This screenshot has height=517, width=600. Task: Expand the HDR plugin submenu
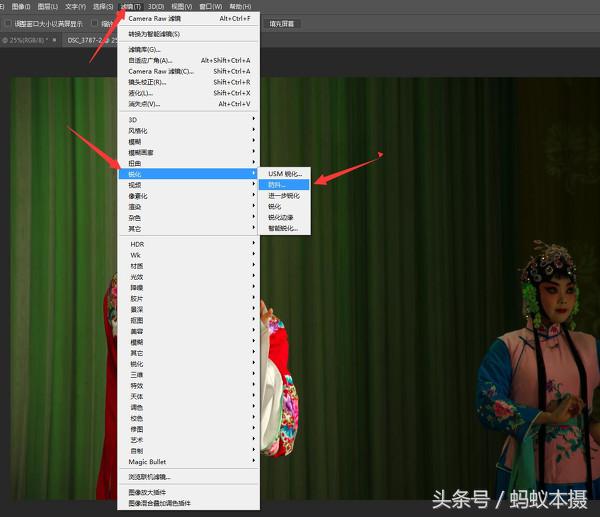(189, 244)
